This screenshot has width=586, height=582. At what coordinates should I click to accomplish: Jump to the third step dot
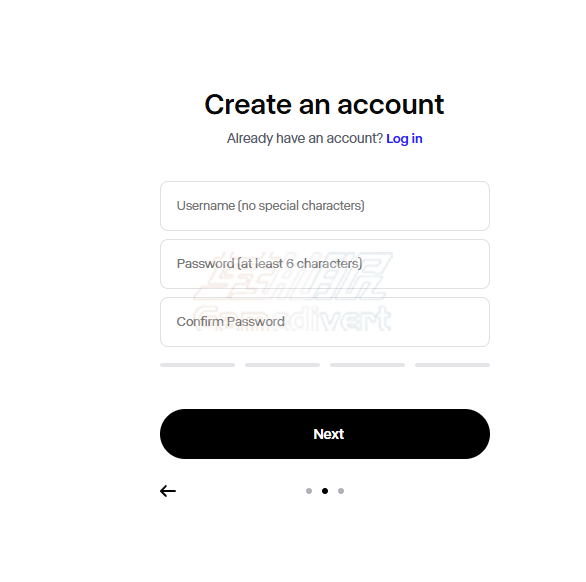[341, 491]
